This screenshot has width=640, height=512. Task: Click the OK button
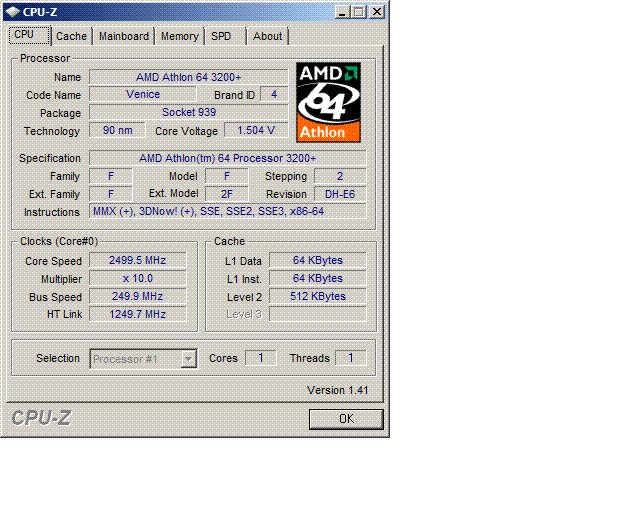pos(346,419)
